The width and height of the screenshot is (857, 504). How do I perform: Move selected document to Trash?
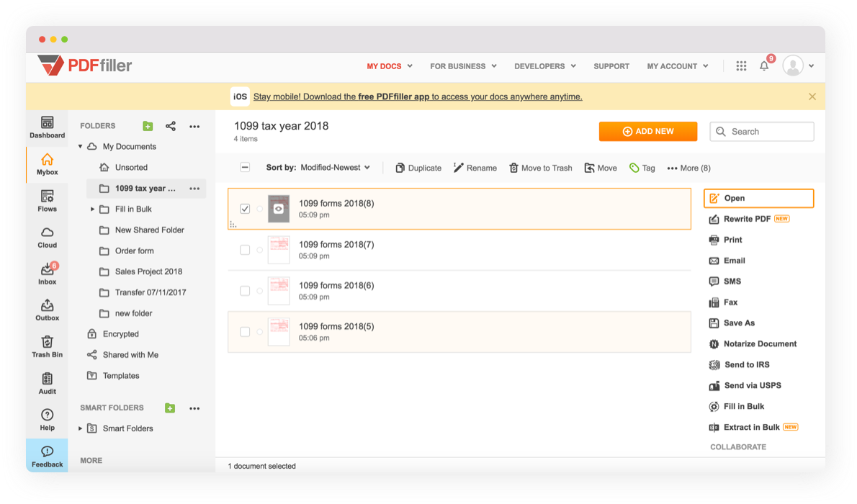541,168
